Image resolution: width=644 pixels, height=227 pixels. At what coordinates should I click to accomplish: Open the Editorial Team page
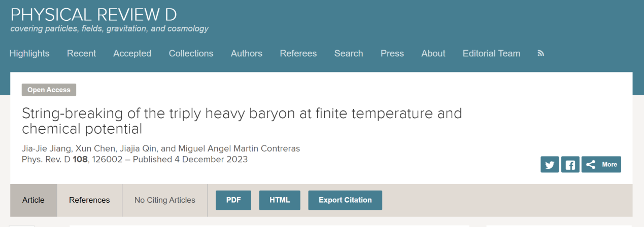491,53
